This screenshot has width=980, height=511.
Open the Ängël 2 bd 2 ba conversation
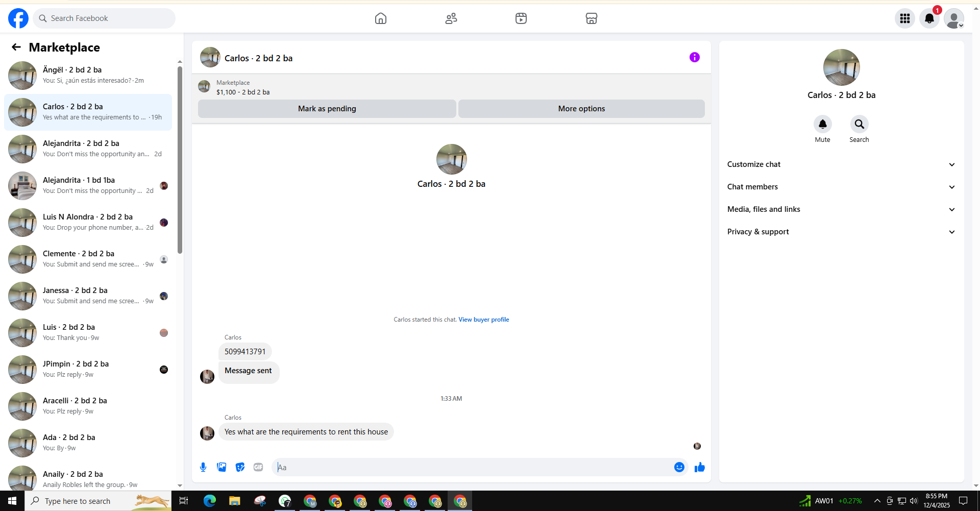point(88,76)
